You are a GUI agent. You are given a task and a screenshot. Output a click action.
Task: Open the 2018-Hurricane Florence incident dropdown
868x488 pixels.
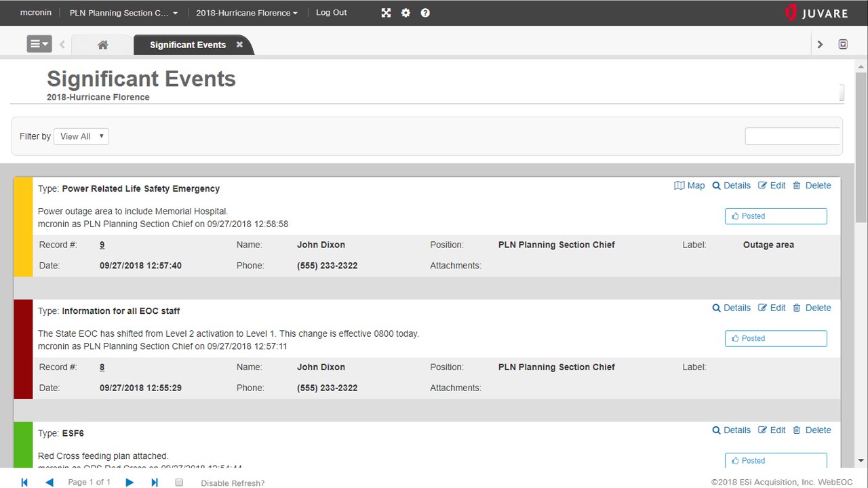[x=246, y=12]
